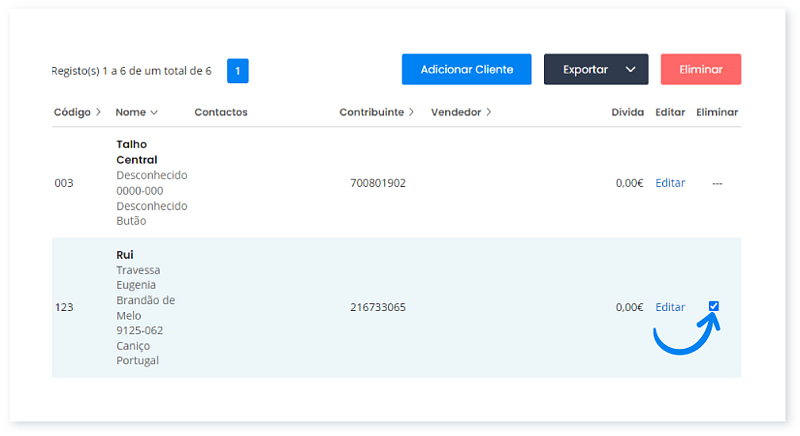
Task: Open the Exportar dropdown menu
Action: (x=596, y=69)
